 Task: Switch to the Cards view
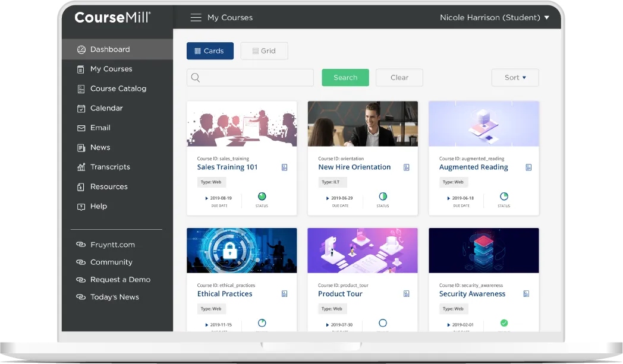[x=210, y=51]
